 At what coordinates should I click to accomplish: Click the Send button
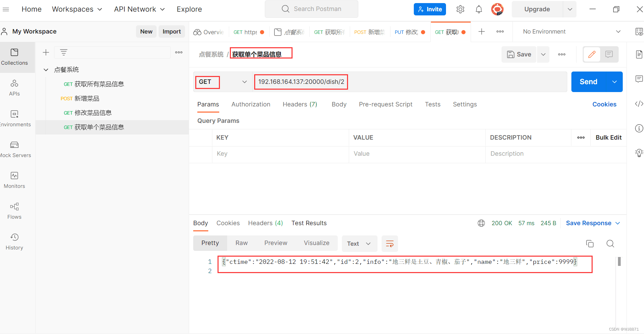[x=589, y=82]
